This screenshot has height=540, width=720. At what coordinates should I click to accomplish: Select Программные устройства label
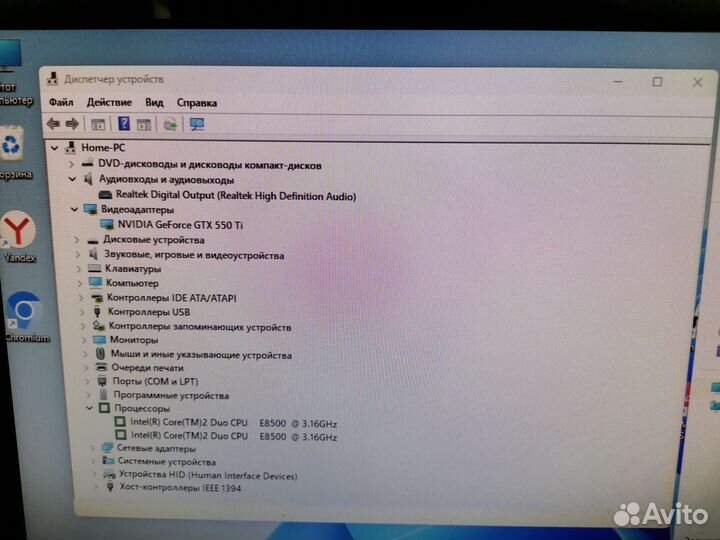tap(171, 395)
